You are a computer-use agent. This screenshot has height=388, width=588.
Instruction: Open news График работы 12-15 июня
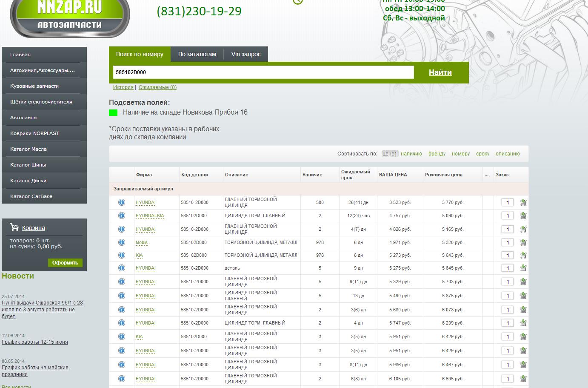pyautogui.click(x=35, y=342)
